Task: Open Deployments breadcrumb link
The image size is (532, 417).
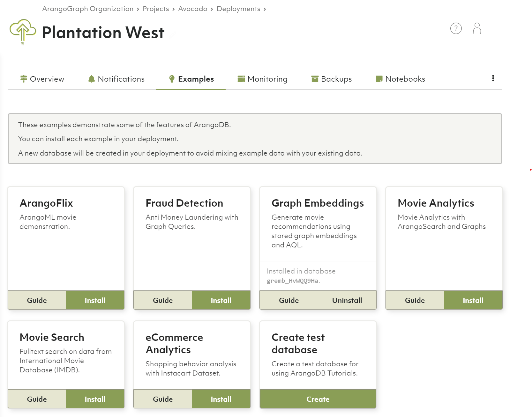Action: pyautogui.click(x=238, y=9)
